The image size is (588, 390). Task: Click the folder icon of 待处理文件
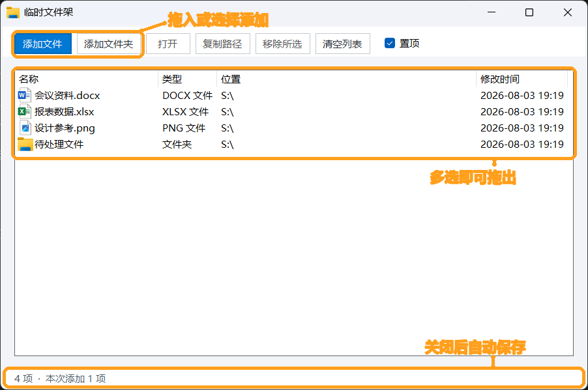(x=25, y=145)
